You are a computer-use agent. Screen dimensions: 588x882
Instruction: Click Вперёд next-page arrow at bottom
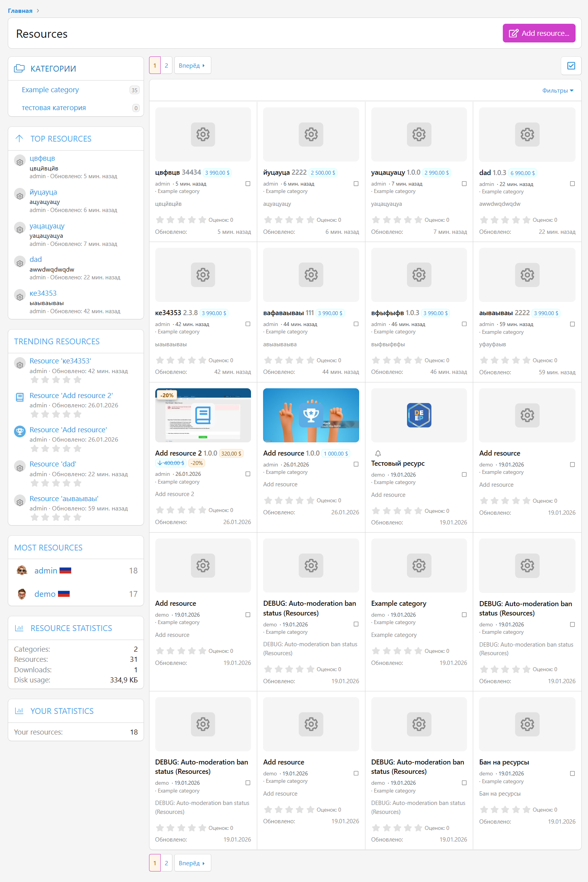(192, 863)
